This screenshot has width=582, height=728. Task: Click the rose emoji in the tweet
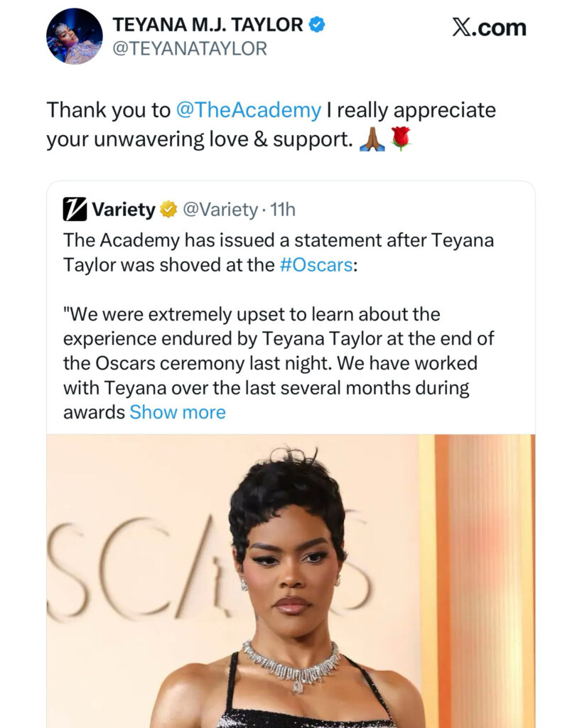pos(401,139)
